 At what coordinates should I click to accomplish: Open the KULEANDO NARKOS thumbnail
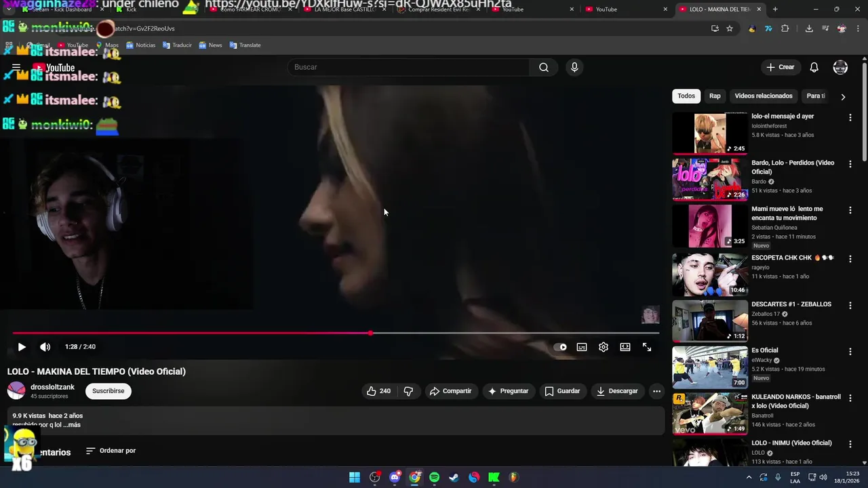point(710,413)
